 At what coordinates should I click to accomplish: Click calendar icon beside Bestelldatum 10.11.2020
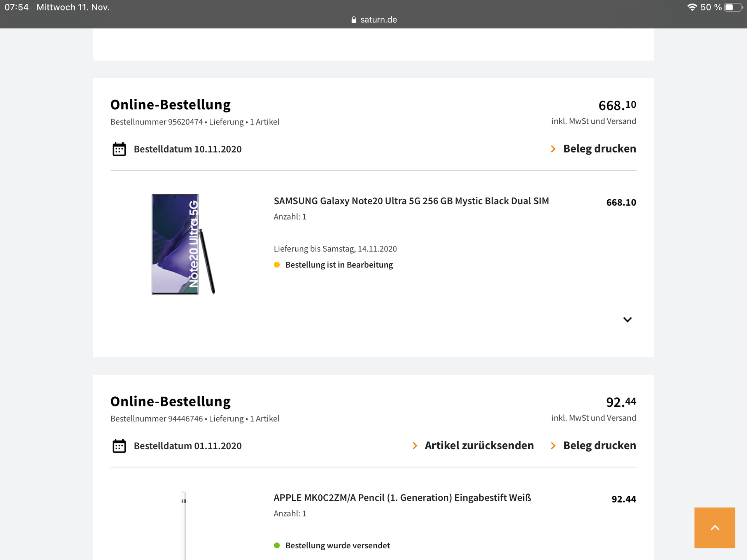(x=119, y=149)
